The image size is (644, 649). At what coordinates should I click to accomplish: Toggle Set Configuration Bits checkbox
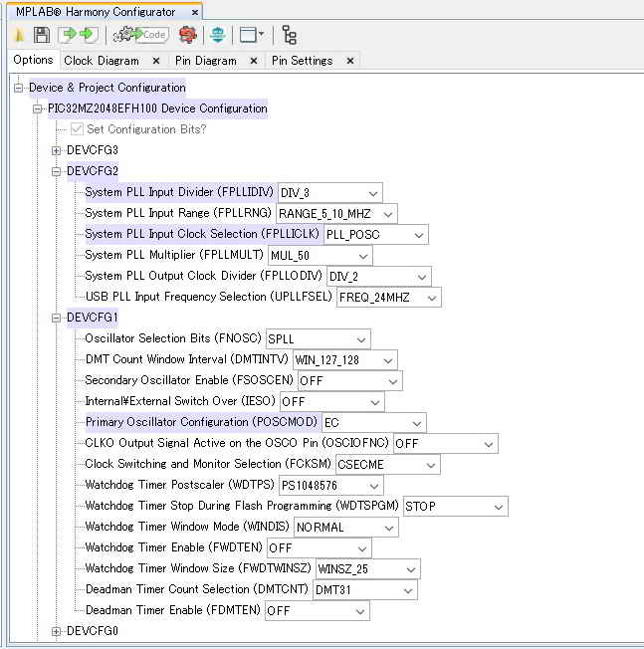click(x=77, y=129)
